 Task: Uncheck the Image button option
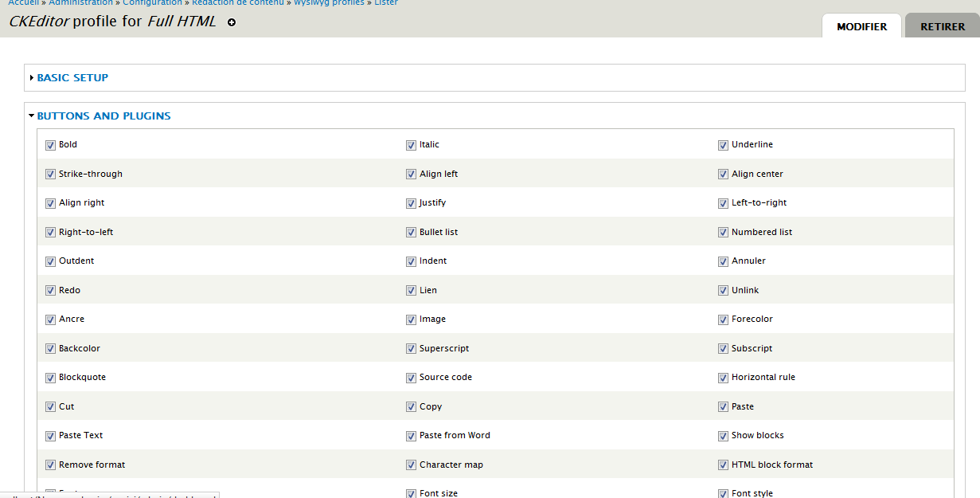(x=411, y=320)
